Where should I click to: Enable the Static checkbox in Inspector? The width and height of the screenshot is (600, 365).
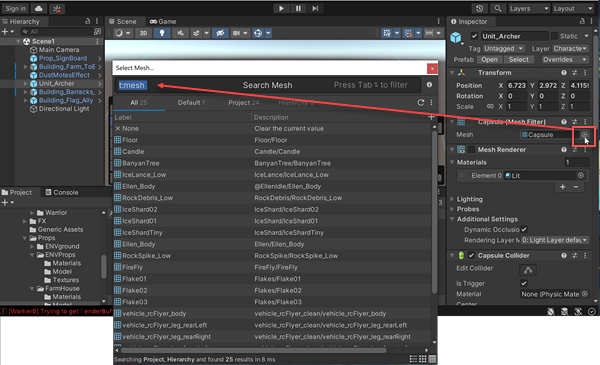[x=554, y=36]
